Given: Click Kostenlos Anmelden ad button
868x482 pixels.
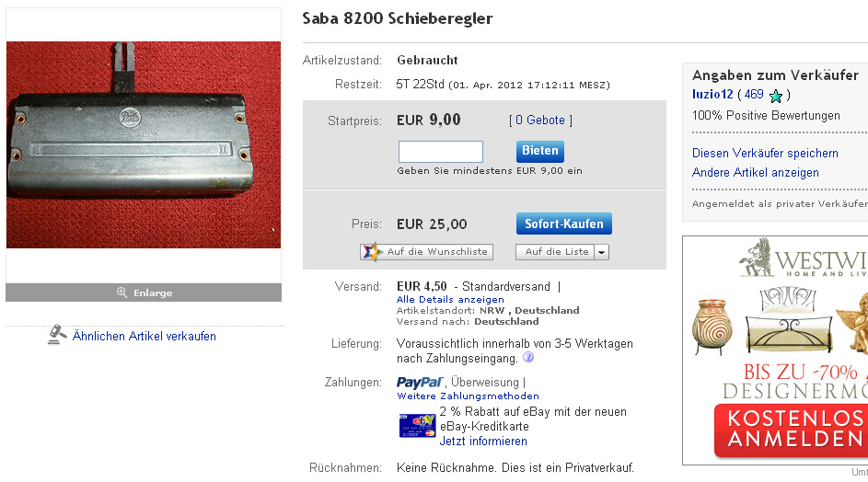Looking at the screenshot, I should 792,429.
